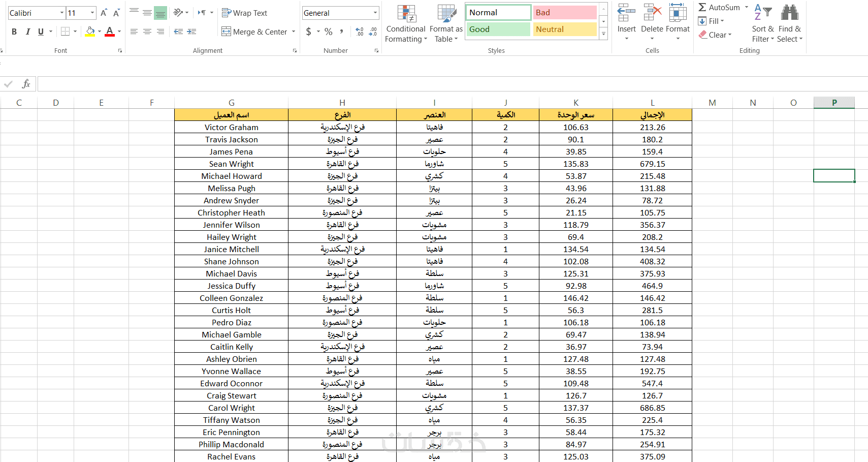868x462 pixels.
Task: Toggle top vertical alignment
Action: point(134,13)
